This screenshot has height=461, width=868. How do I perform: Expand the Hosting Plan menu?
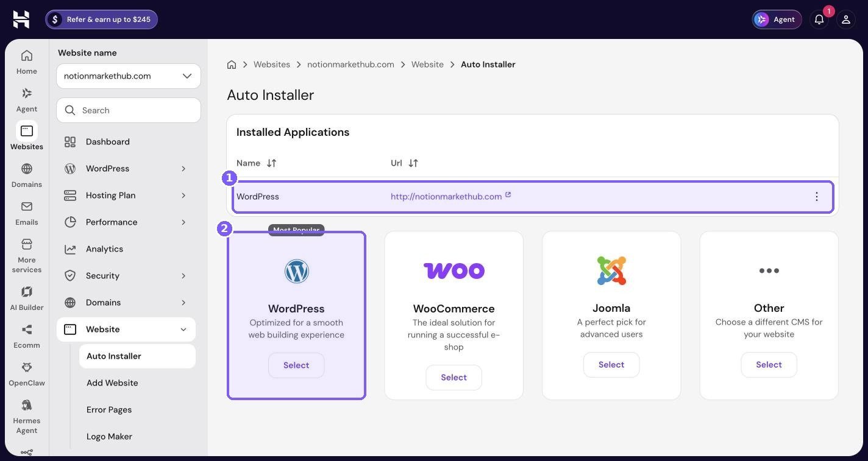[x=126, y=195]
